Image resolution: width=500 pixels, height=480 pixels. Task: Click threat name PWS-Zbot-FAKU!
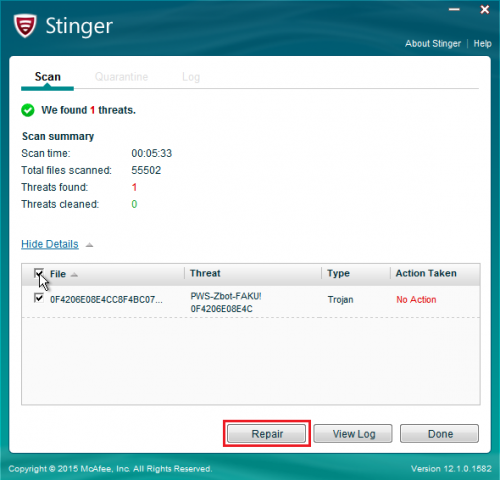[x=226, y=296]
